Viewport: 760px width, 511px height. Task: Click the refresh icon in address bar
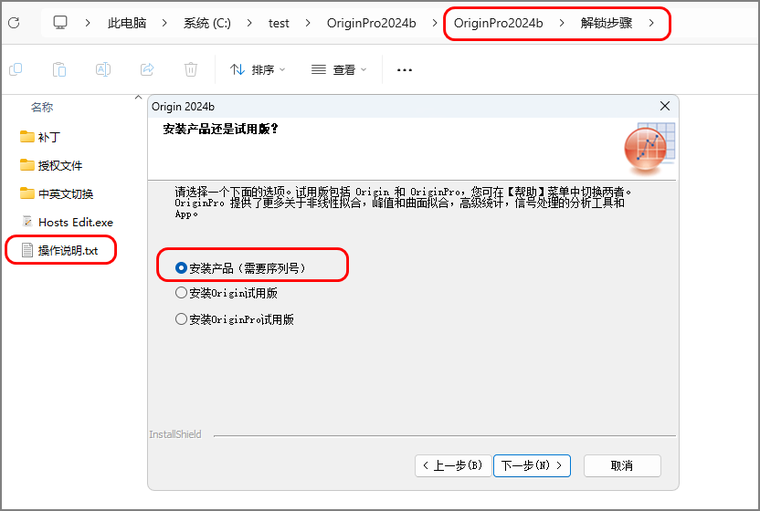(x=14, y=23)
